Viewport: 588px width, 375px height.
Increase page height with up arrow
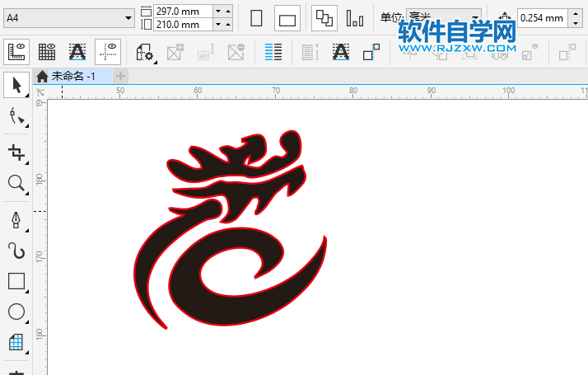pyautogui.click(x=228, y=25)
